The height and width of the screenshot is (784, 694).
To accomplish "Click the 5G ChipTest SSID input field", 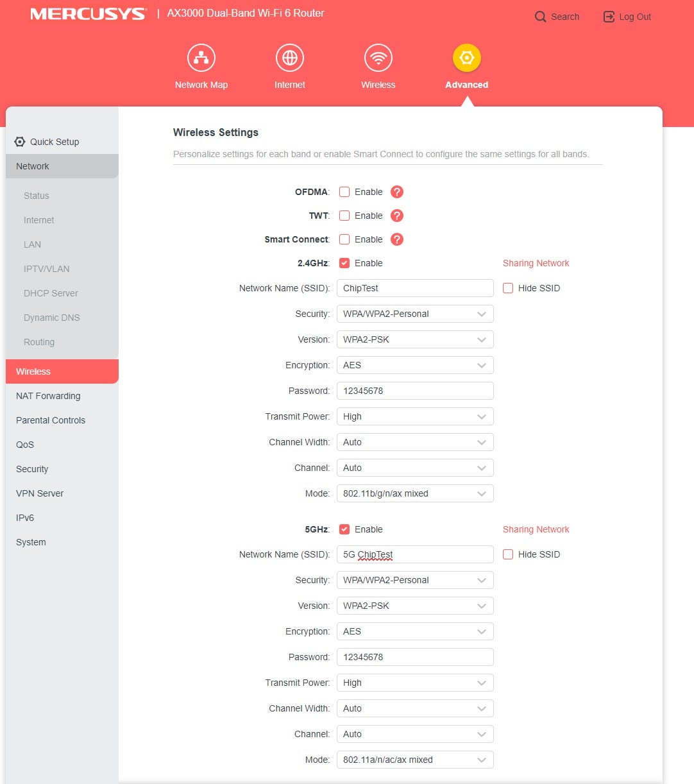I will click(415, 554).
